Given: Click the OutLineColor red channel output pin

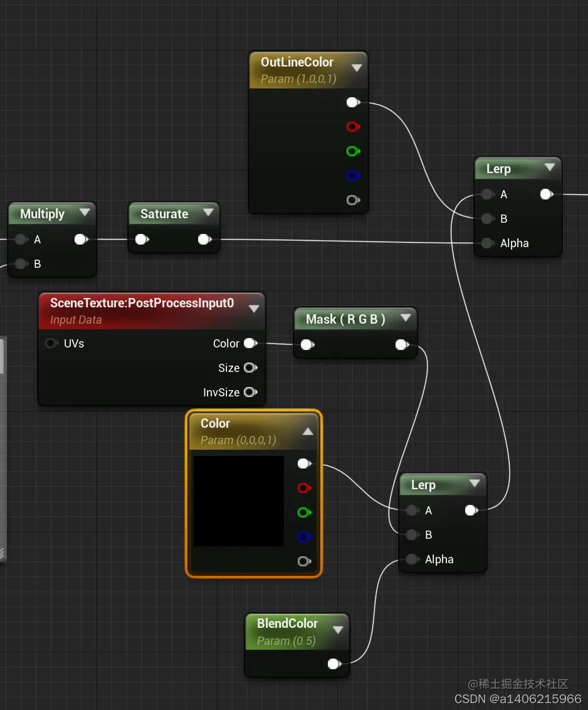Looking at the screenshot, I should pyautogui.click(x=353, y=127).
